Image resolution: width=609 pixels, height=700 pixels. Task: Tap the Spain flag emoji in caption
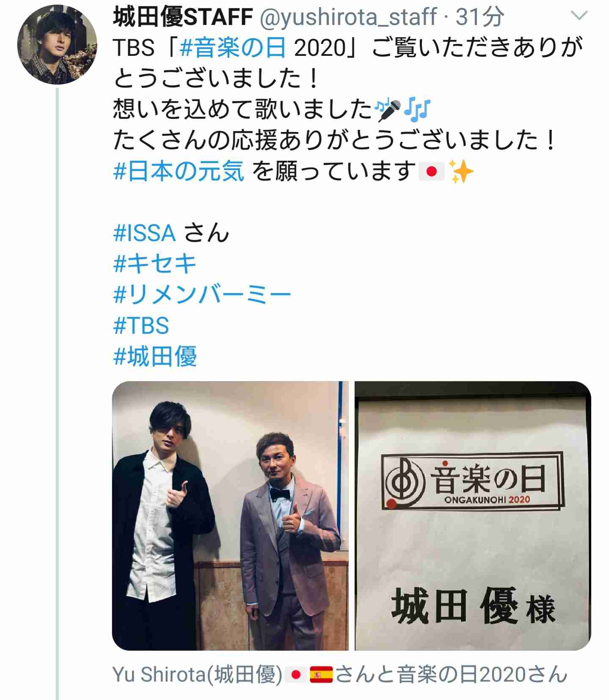321,675
